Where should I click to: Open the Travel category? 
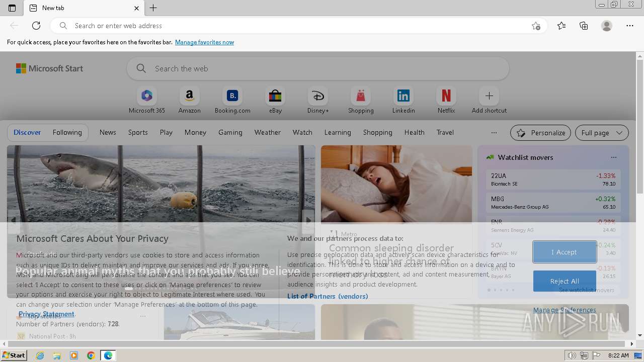(x=445, y=132)
